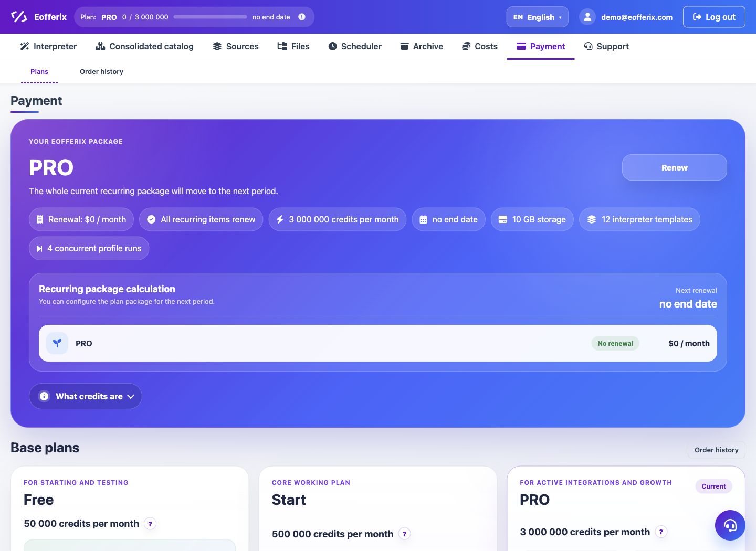Click the checkmark icon in recurring items chip
The height and width of the screenshot is (551, 756).
click(x=151, y=219)
